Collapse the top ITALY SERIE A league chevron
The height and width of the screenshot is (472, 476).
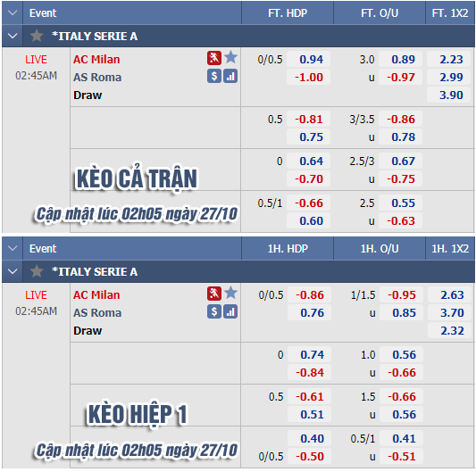pyautogui.click(x=13, y=36)
